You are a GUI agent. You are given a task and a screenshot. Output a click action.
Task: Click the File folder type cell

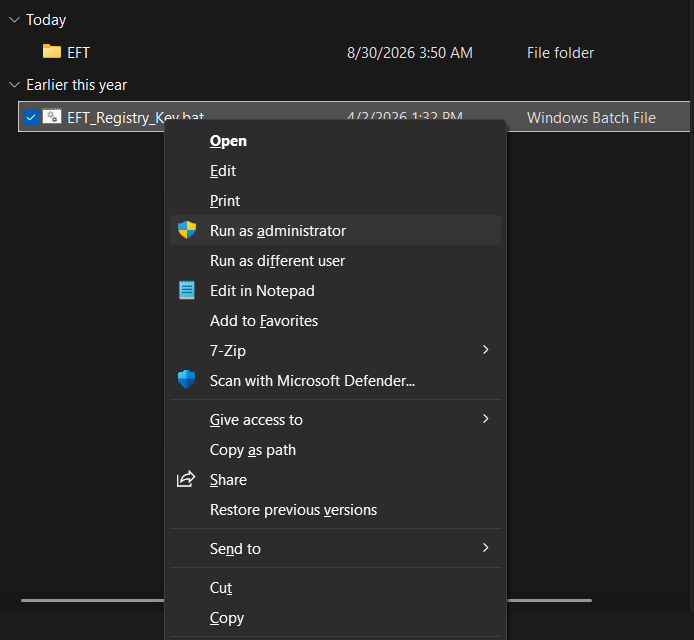(560, 53)
